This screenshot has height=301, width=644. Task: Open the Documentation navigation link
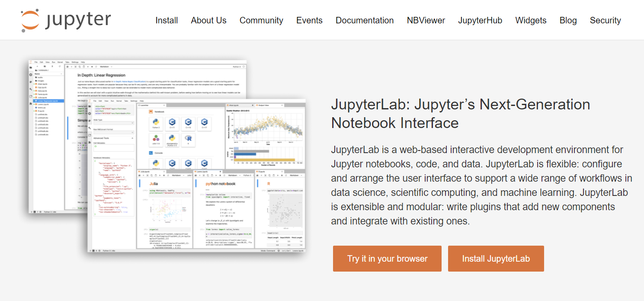(x=365, y=20)
